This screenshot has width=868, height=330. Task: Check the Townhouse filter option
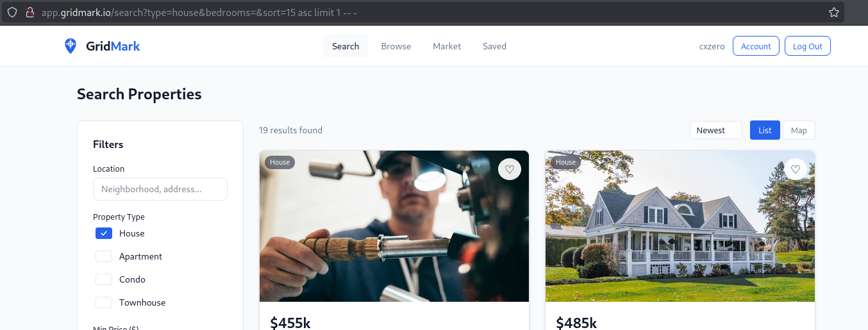coord(104,302)
